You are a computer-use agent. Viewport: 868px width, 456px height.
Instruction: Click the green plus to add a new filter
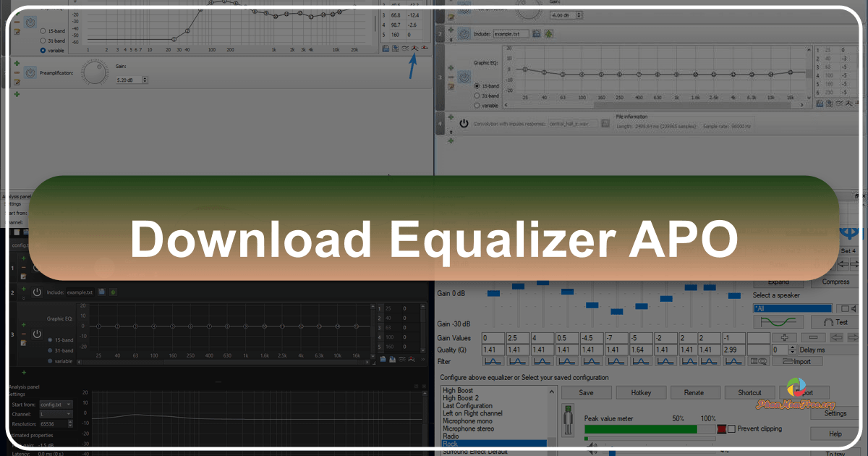click(x=452, y=140)
